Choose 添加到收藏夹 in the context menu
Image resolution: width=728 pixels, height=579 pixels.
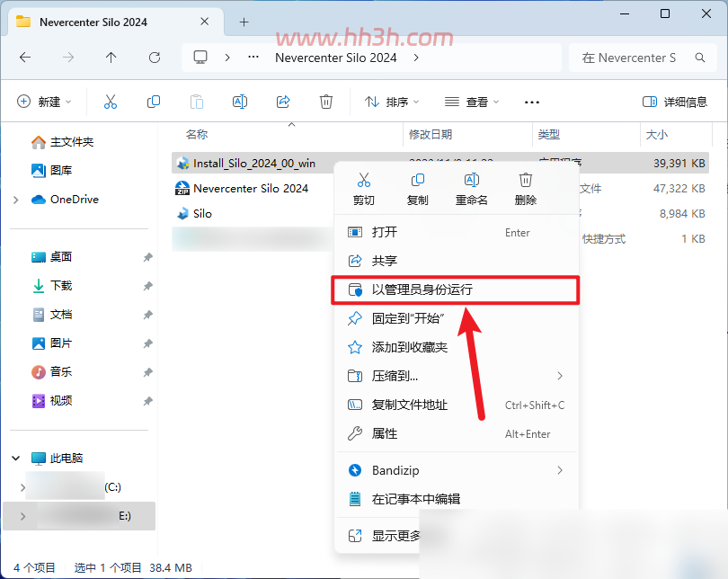click(457, 347)
